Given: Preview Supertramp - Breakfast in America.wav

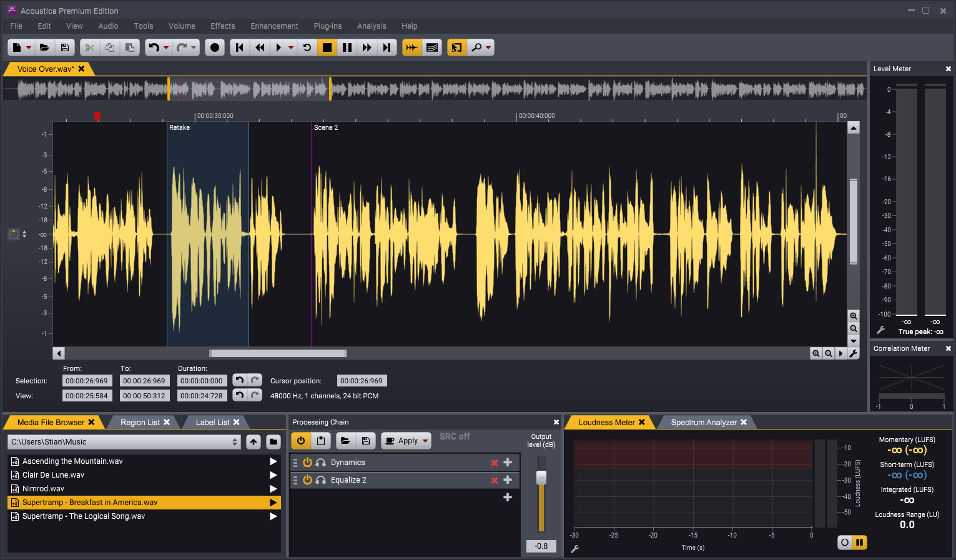Looking at the screenshot, I should coord(273,502).
